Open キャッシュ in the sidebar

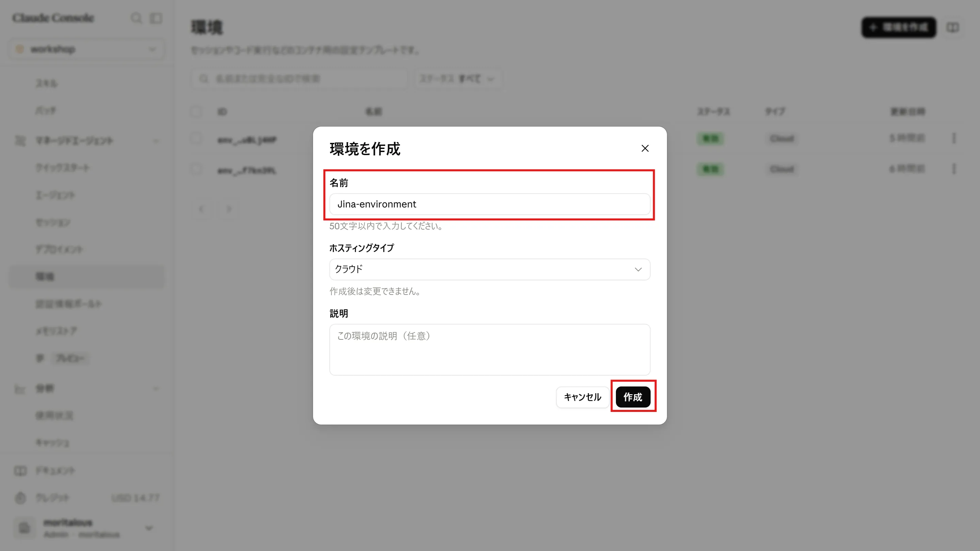(52, 443)
